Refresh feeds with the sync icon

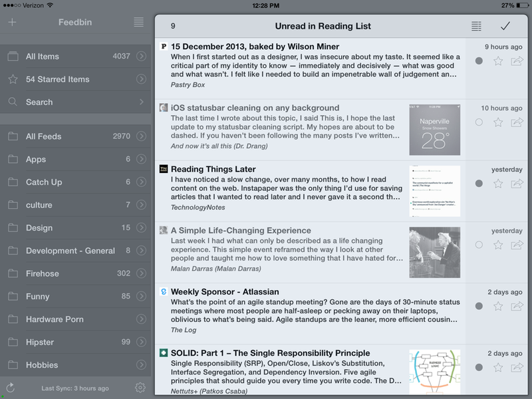coord(11,388)
